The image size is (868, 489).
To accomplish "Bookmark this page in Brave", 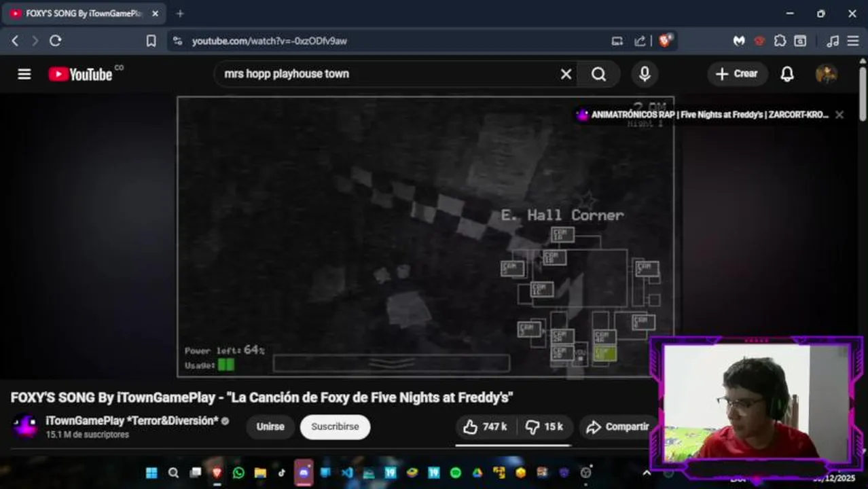I will 151,41.
